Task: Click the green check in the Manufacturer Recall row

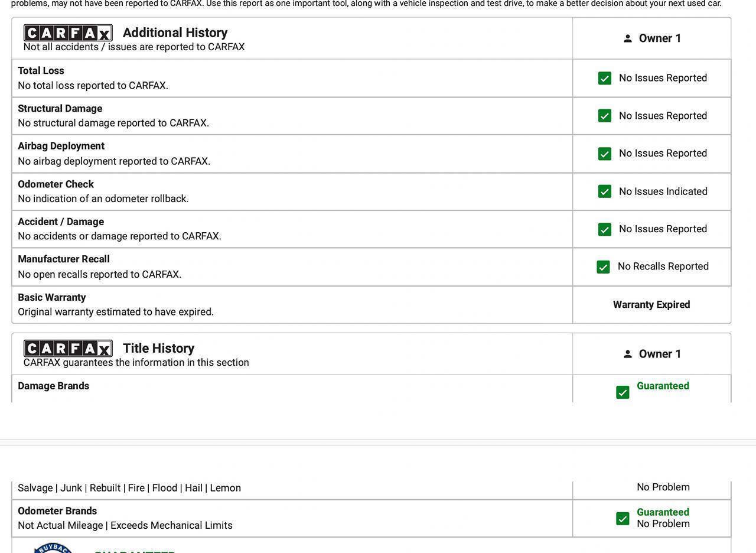Action: coord(603,267)
